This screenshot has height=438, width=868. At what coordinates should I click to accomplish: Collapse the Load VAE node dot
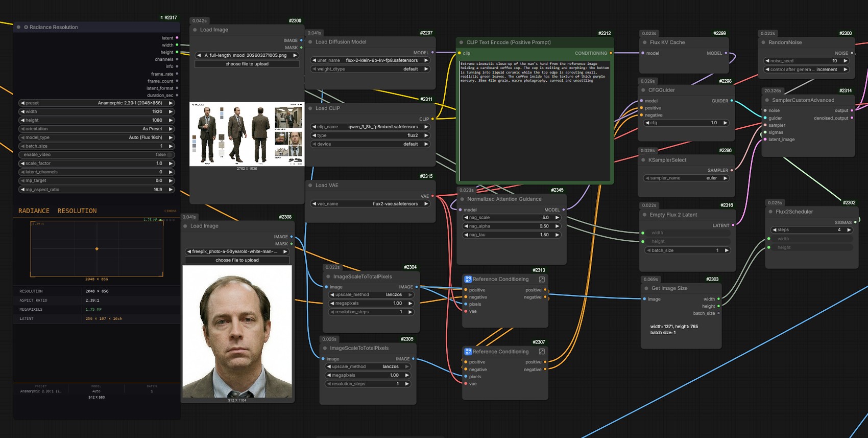[x=310, y=186]
